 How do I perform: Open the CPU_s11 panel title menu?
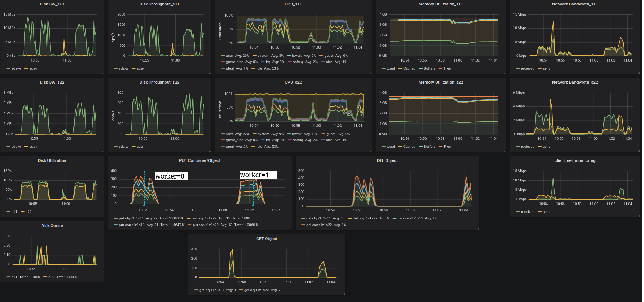click(x=293, y=4)
